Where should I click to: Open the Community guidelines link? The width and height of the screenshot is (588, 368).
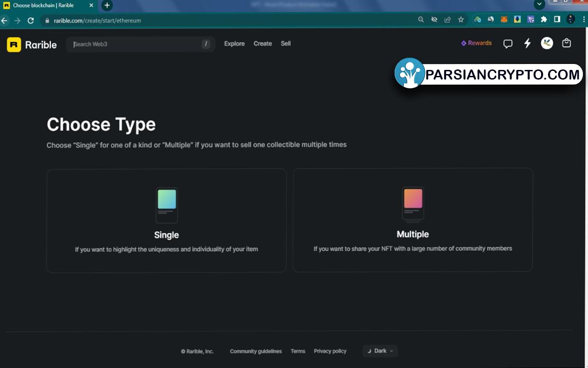[x=256, y=351]
